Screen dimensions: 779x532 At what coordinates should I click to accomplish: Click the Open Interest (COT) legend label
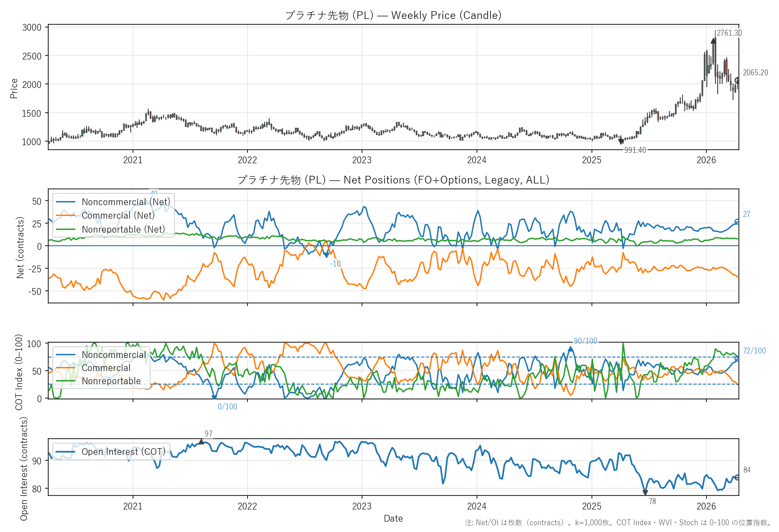tap(123, 452)
